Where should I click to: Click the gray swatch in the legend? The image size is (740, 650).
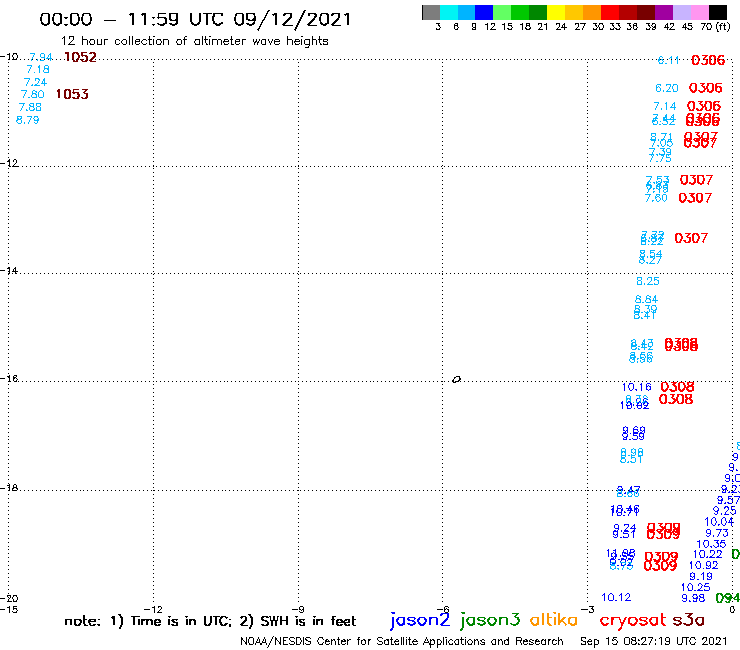431,12
